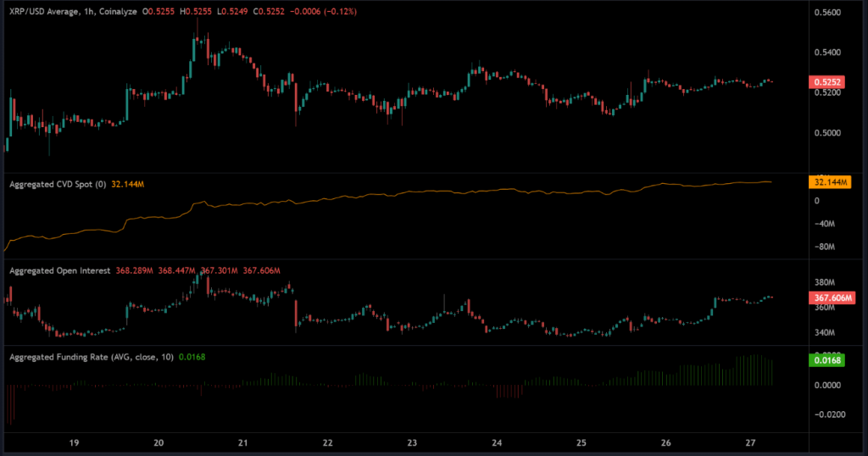This screenshot has height=456, width=868.
Task: Click the red 0.5252 current price tag
Action: 826,82
